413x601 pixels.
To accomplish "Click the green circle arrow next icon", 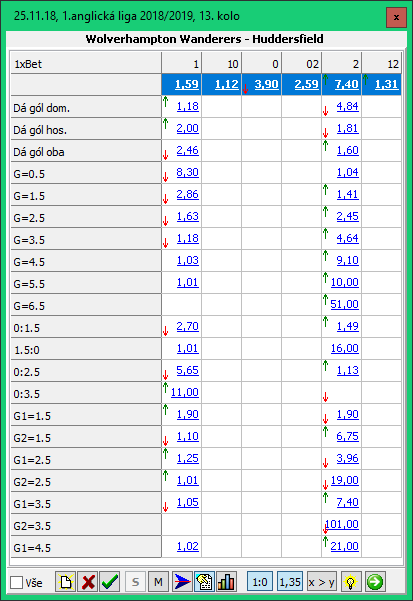I will [374, 582].
